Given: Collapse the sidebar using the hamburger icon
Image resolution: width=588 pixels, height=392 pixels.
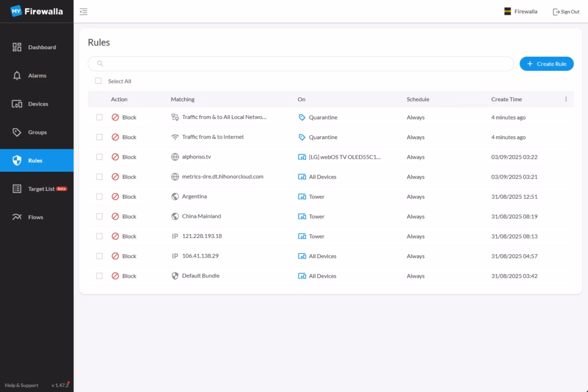Looking at the screenshot, I should point(84,11).
